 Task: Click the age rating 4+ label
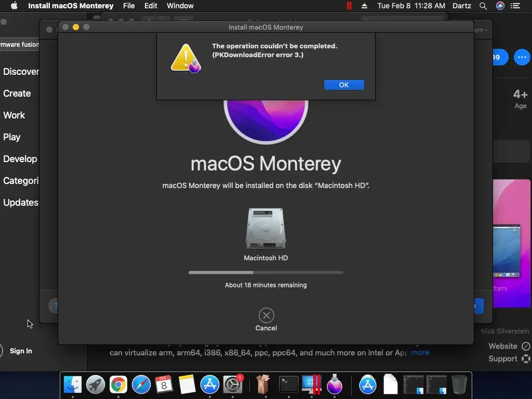click(x=520, y=94)
